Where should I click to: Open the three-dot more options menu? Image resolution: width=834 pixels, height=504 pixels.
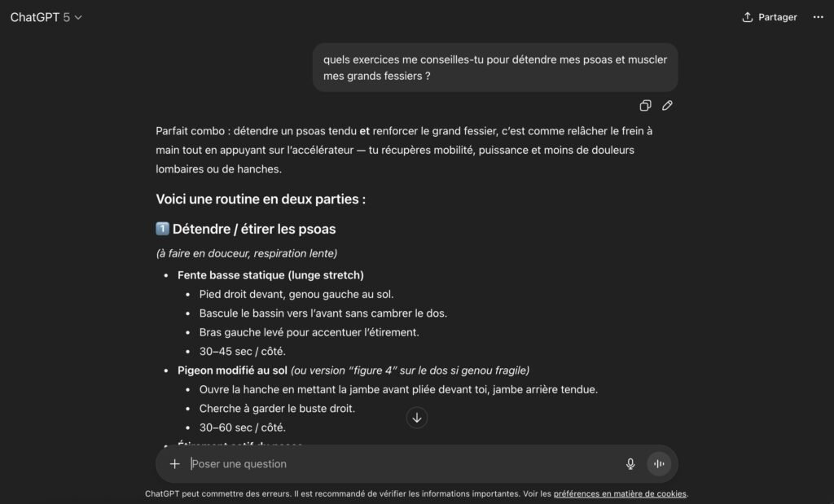click(818, 17)
